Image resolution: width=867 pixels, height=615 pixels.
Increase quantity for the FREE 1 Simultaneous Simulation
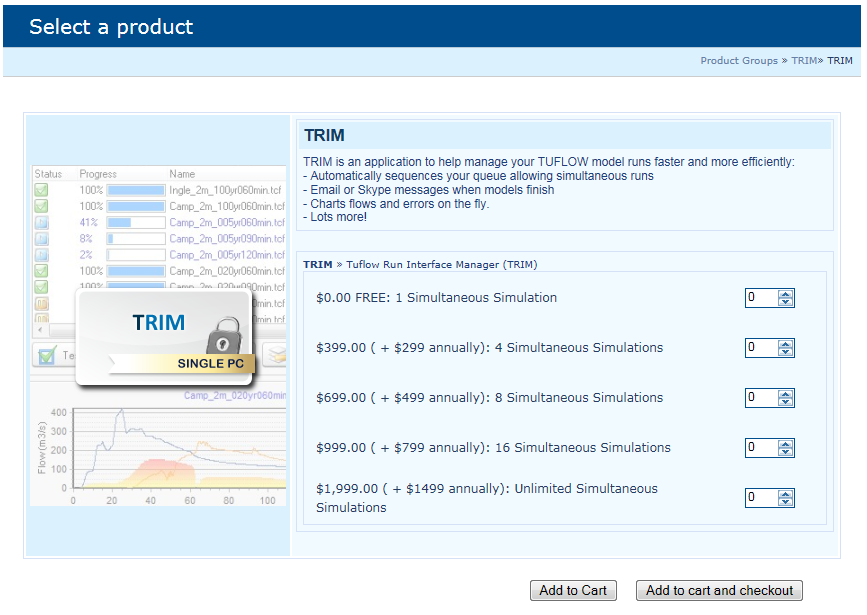coord(785,294)
